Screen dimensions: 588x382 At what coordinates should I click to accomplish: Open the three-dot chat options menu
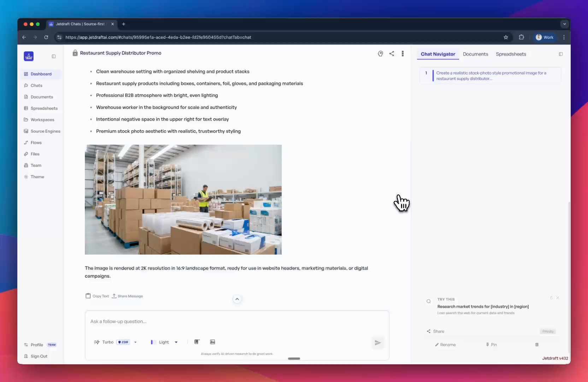402,53
